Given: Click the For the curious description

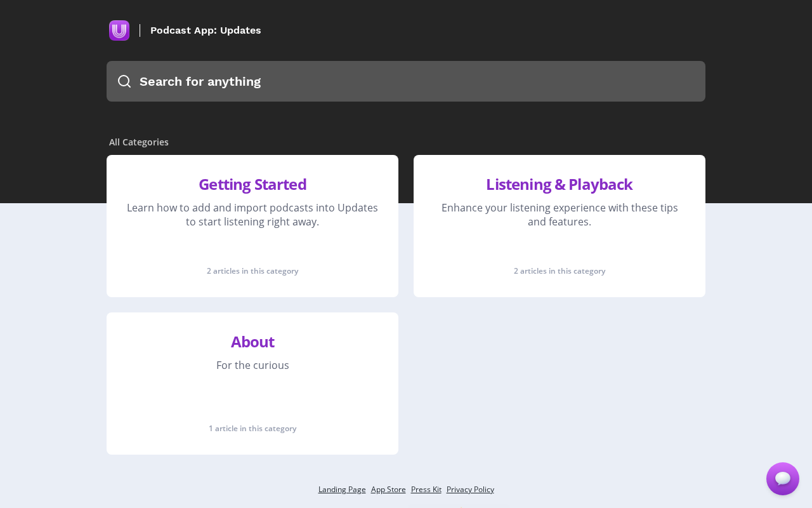Looking at the screenshot, I should (252, 365).
